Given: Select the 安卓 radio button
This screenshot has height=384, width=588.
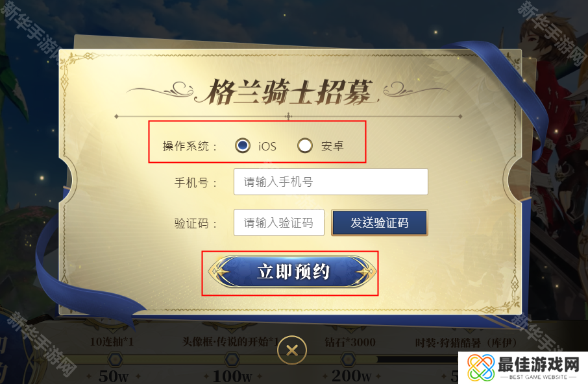Looking at the screenshot, I should coord(305,145).
